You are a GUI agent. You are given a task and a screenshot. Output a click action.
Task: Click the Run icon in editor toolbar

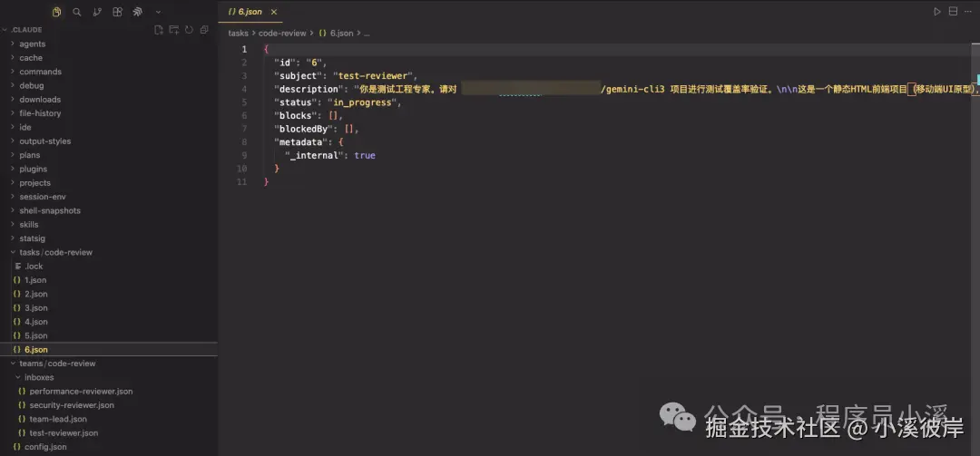[x=936, y=12]
